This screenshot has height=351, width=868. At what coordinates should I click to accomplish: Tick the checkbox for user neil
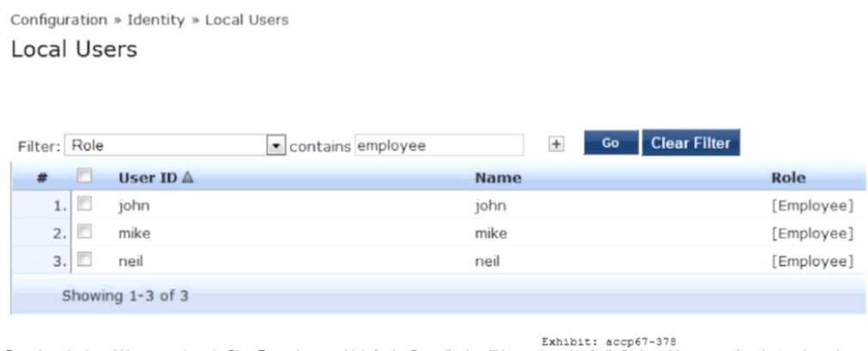pos(84,260)
